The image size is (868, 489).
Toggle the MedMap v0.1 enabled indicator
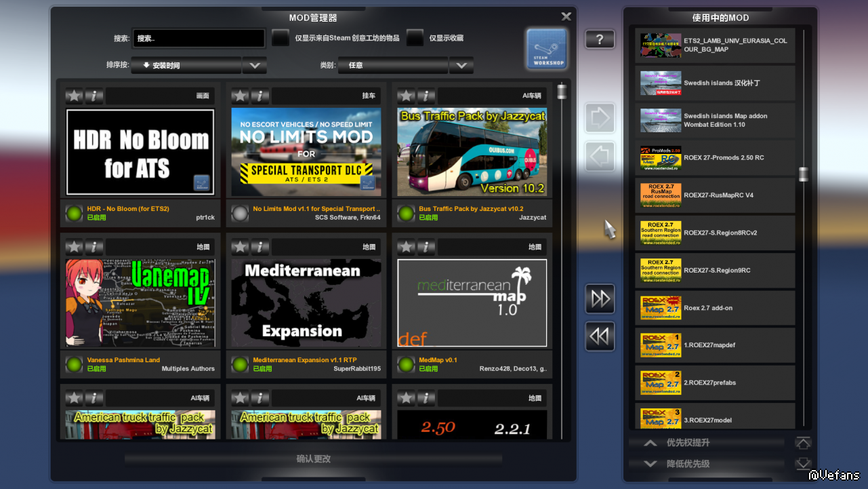pyautogui.click(x=406, y=364)
